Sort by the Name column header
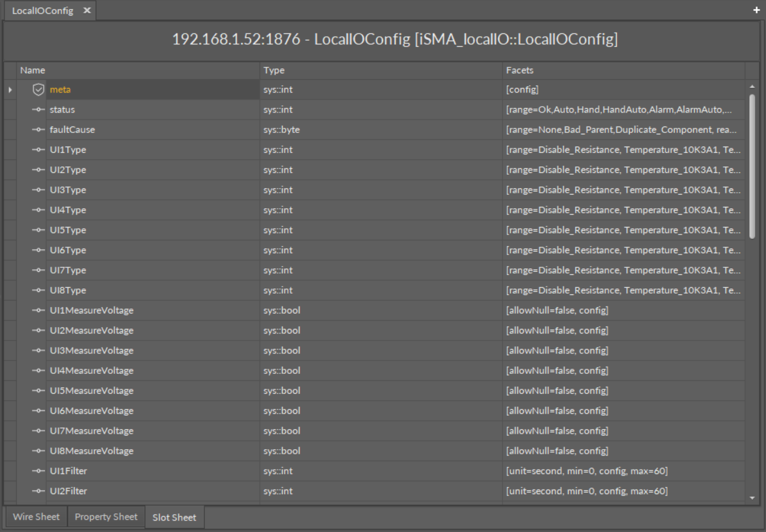766x532 pixels. 138,70
